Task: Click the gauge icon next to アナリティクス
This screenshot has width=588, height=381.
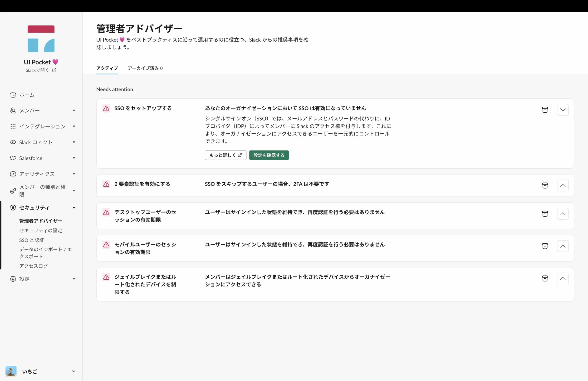Action: 13,174
